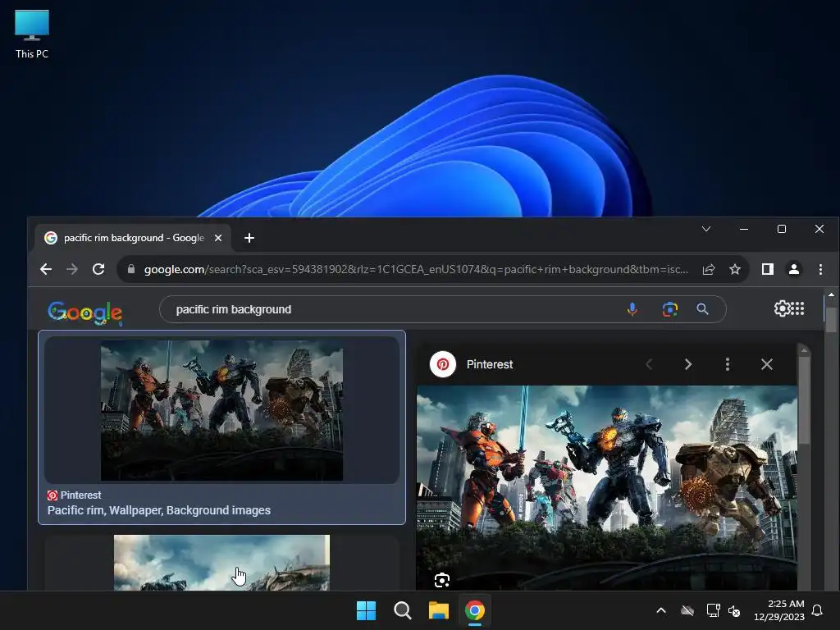
Task: Open Chrome profile avatar
Action: tap(794, 269)
